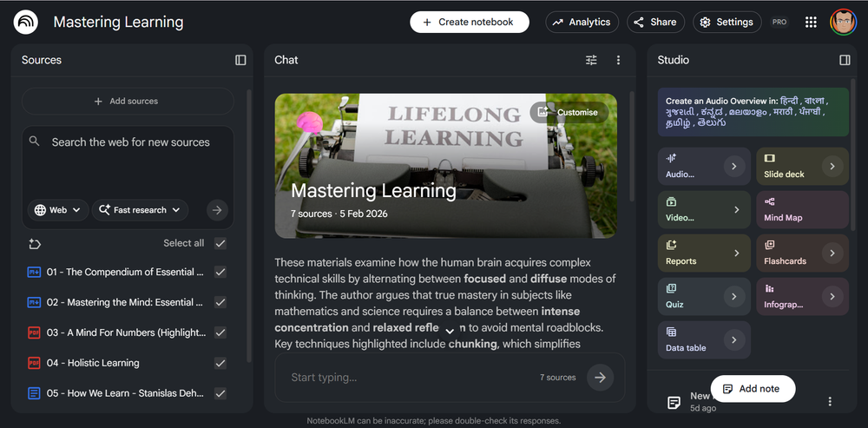Image resolution: width=868 pixels, height=428 pixels.
Task: Click the search magnifier icon in sources
Action: [35, 142]
